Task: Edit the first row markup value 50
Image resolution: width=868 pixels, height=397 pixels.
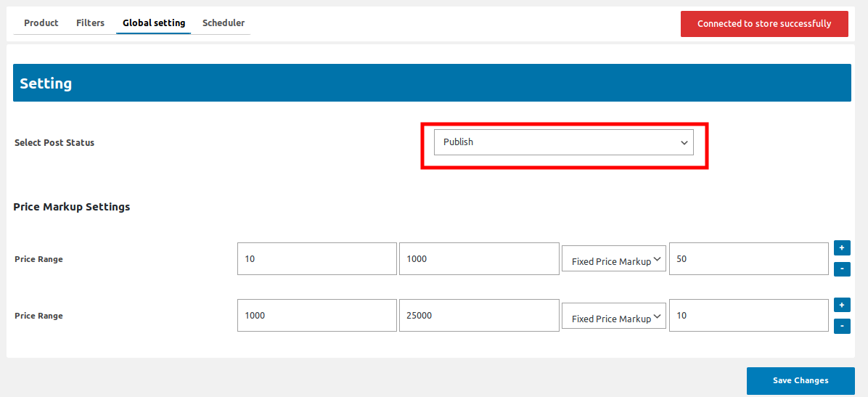Action: click(x=748, y=259)
